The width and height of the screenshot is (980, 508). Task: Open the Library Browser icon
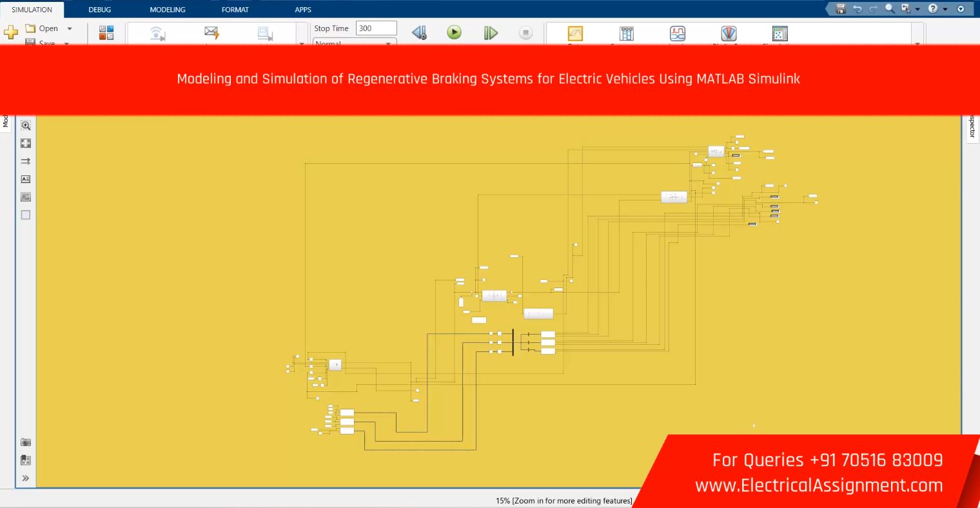[106, 33]
